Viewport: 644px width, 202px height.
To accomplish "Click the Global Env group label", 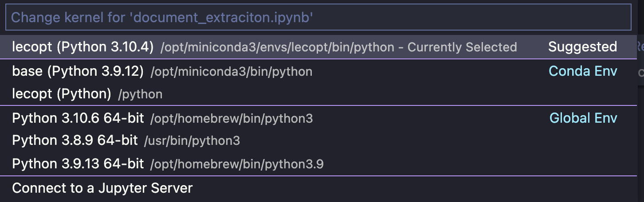I will click(x=583, y=118).
